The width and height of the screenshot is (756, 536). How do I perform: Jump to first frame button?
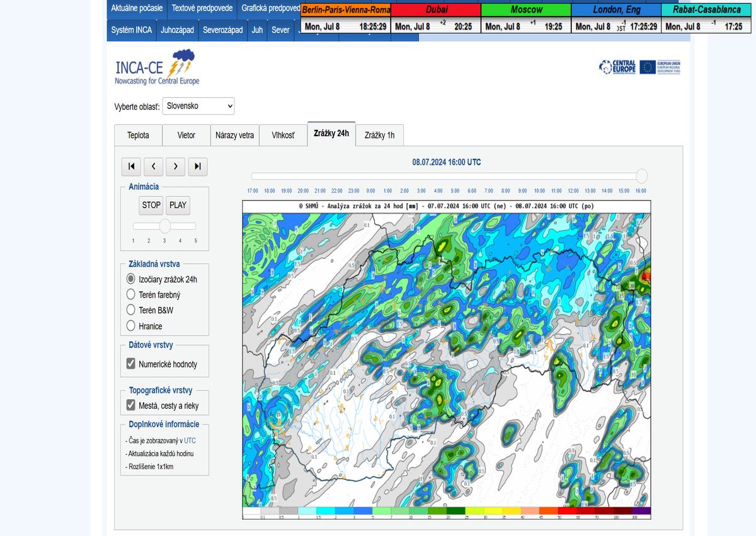pyautogui.click(x=131, y=166)
